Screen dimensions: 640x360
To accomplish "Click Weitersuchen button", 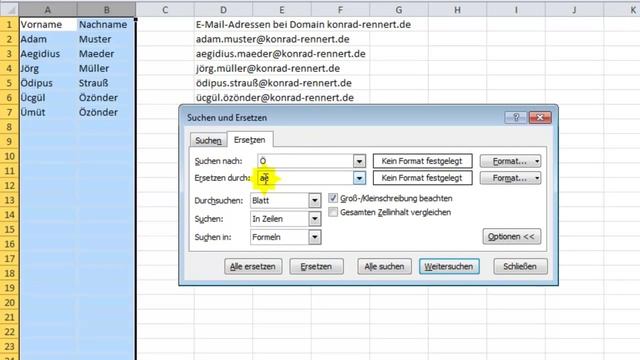I will point(449,267).
